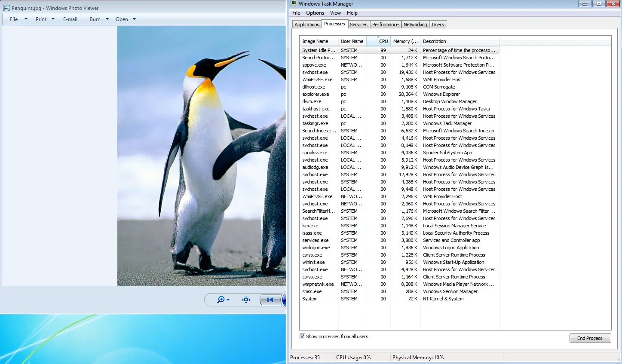This screenshot has width=622, height=364.
Task: Select the wininit.exe process
Action: point(399,262)
